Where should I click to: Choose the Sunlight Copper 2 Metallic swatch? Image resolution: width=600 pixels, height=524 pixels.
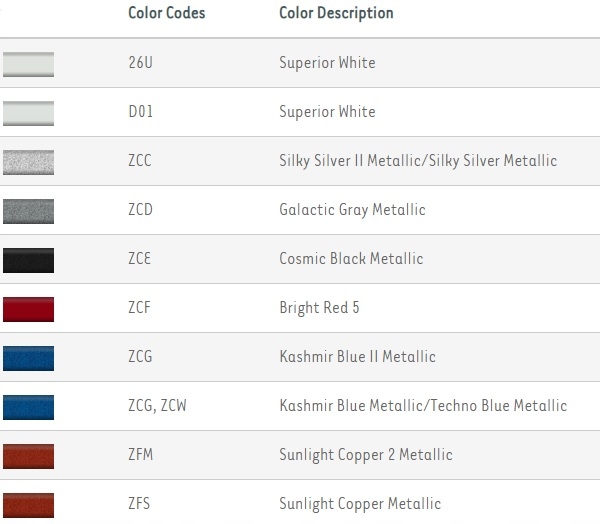coord(28,456)
